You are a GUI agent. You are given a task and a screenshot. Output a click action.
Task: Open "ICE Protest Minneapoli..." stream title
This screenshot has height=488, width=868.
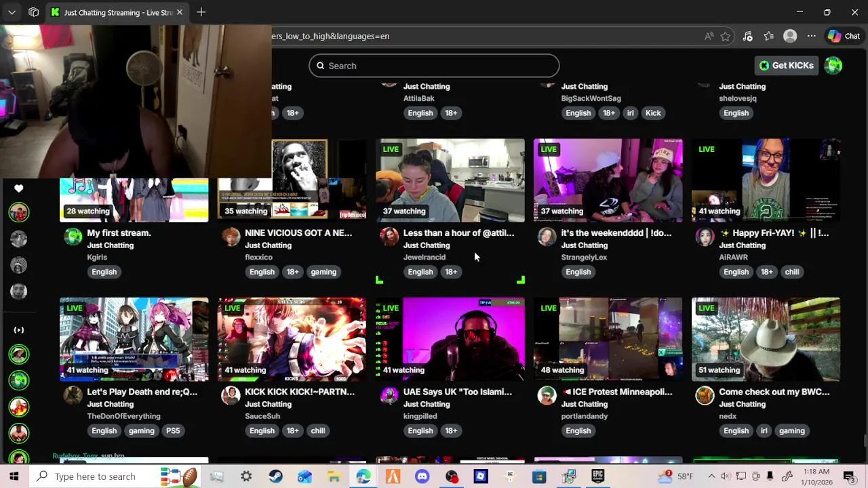[x=617, y=392]
